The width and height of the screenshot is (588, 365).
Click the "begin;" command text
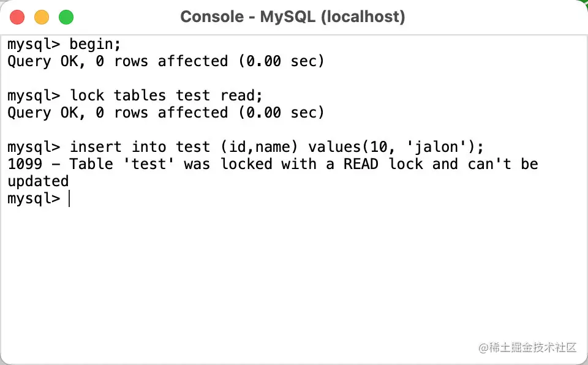[95, 45]
